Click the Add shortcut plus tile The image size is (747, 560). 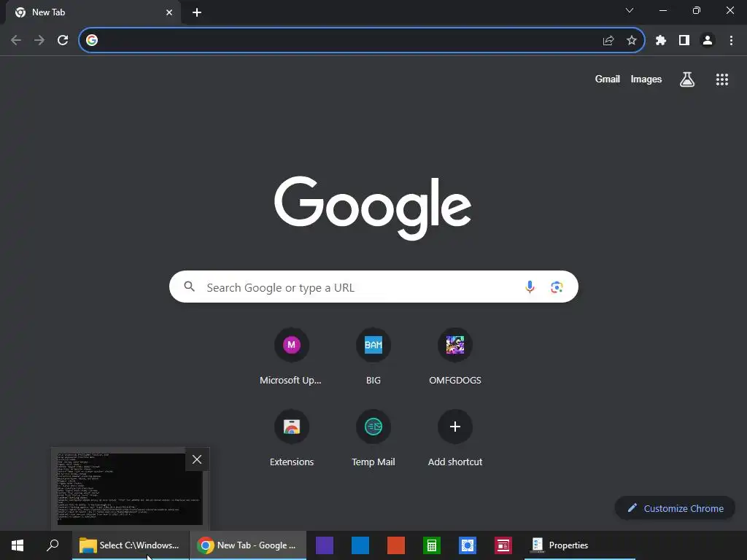pyautogui.click(x=455, y=438)
